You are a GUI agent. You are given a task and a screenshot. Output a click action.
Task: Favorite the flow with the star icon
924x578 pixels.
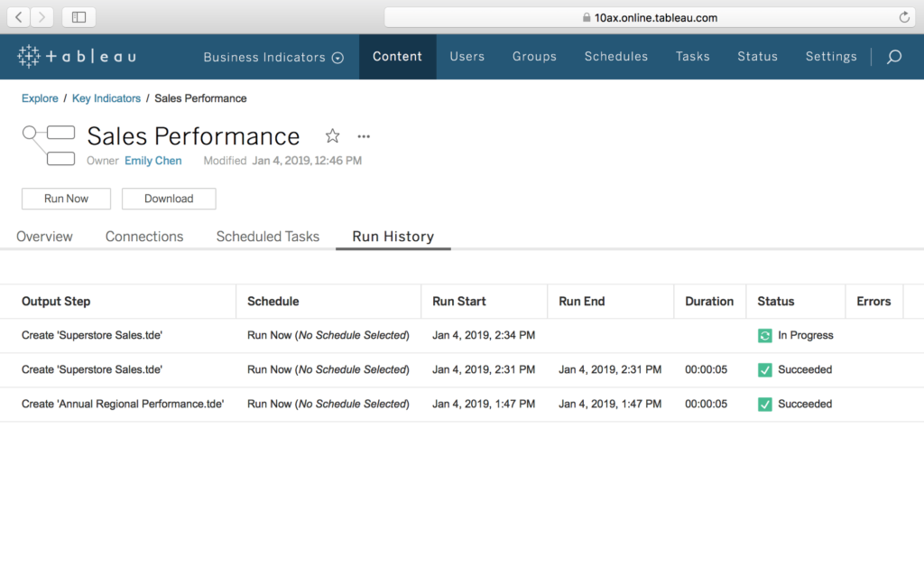tap(332, 136)
